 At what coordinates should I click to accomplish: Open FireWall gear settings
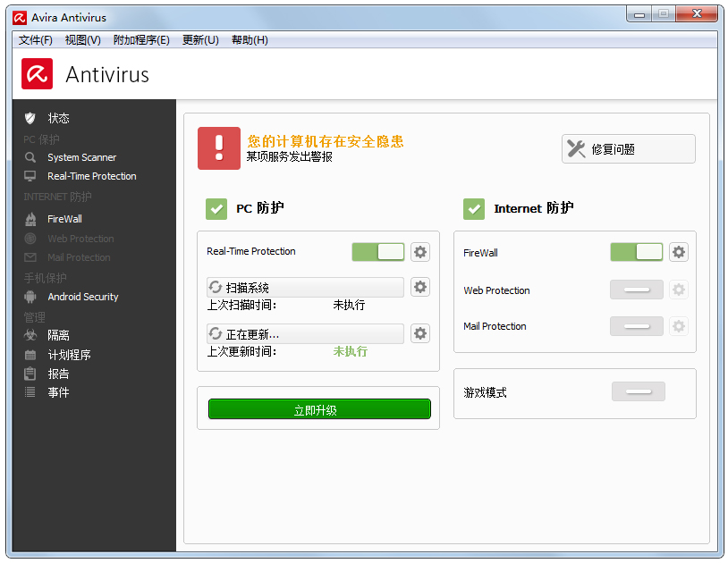pos(679,252)
